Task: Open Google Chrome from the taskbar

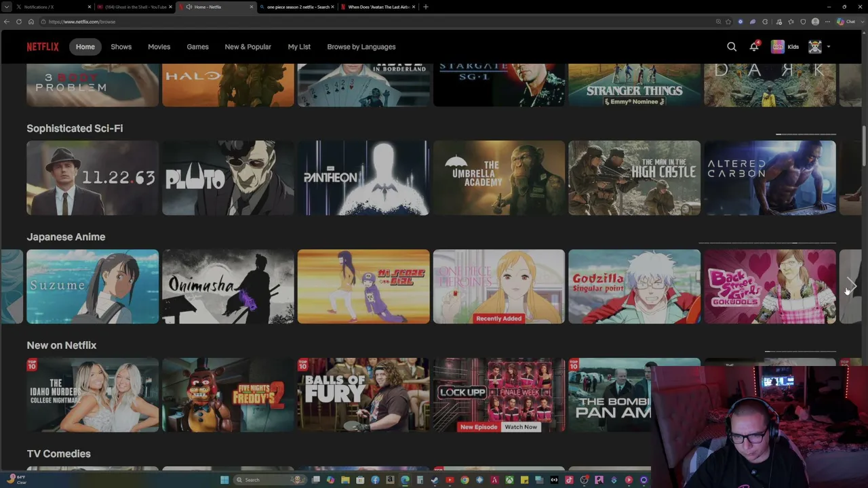Action: pos(465,480)
